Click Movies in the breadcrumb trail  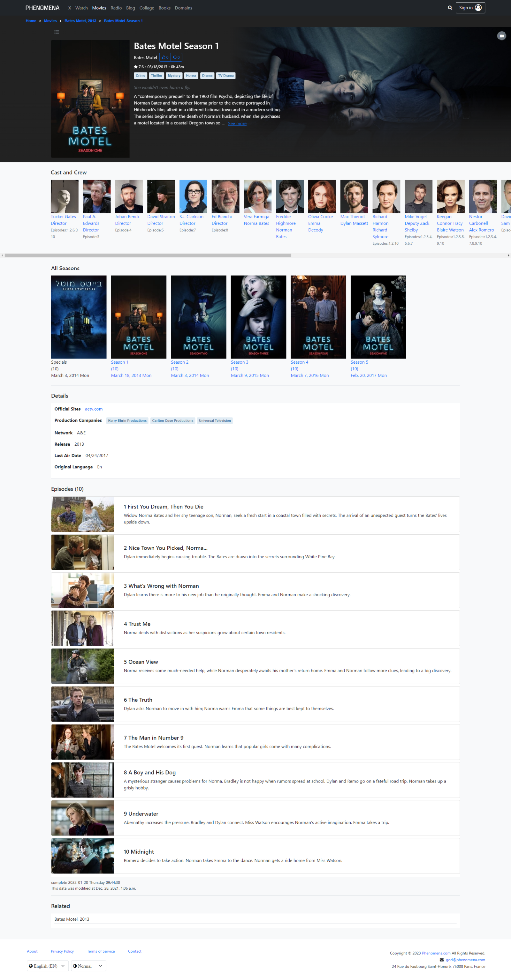coord(50,21)
